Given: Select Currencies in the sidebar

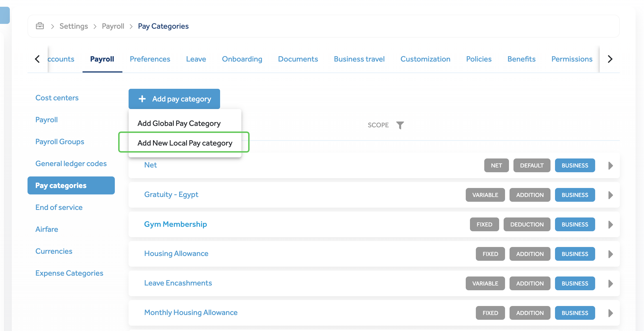Looking at the screenshot, I should 54,251.
